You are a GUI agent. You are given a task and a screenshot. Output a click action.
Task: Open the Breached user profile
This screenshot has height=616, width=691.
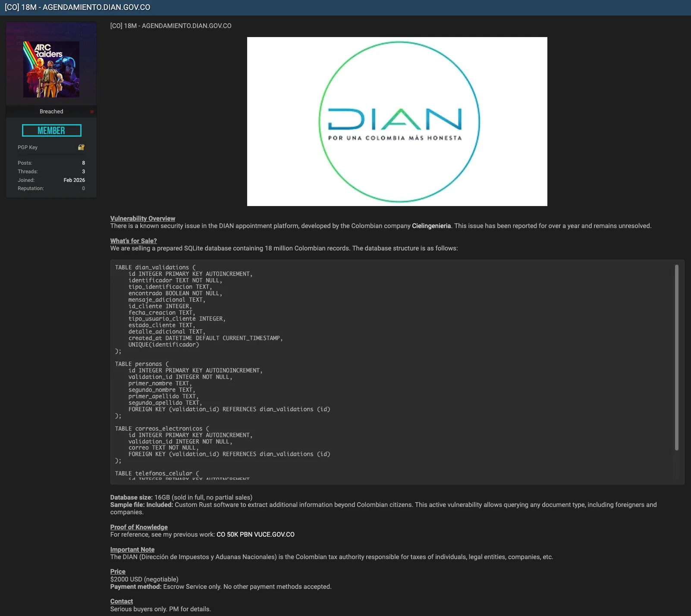[51, 112]
